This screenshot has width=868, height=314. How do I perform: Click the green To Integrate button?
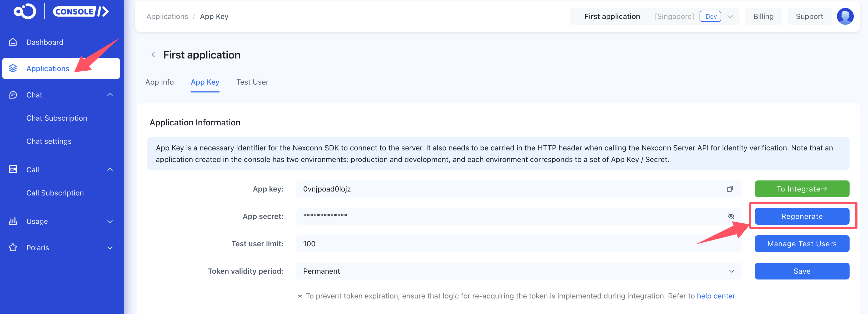click(x=802, y=189)
